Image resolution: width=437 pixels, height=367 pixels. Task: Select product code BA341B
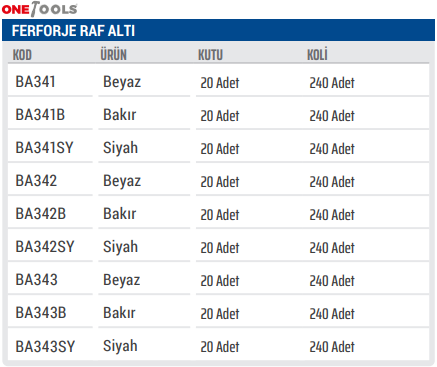(40, 115)
